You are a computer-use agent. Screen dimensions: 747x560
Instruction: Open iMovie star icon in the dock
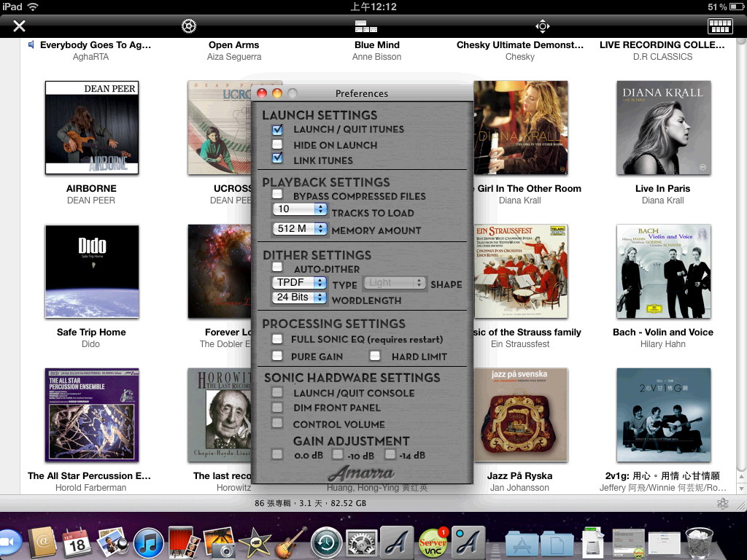(255, 542)
